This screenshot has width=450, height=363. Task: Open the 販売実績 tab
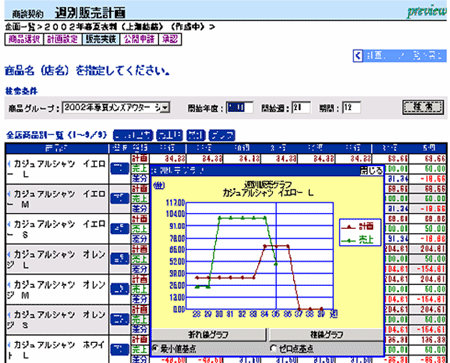coord(101,39)
